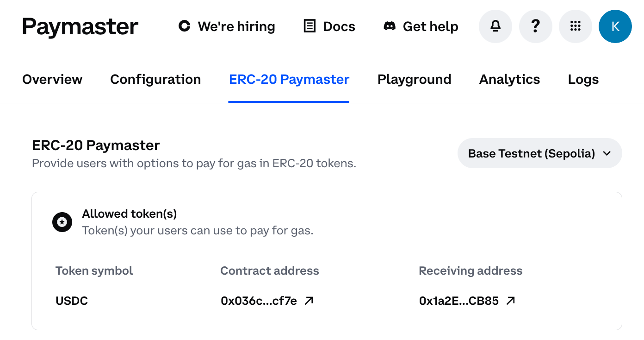Open the Logs tab
644x340 pixels.
click(583, 79)
